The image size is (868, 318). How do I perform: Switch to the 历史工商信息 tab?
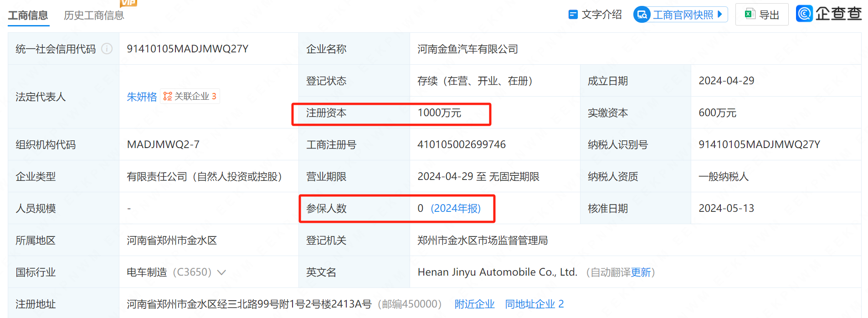(x=94, y=15)
